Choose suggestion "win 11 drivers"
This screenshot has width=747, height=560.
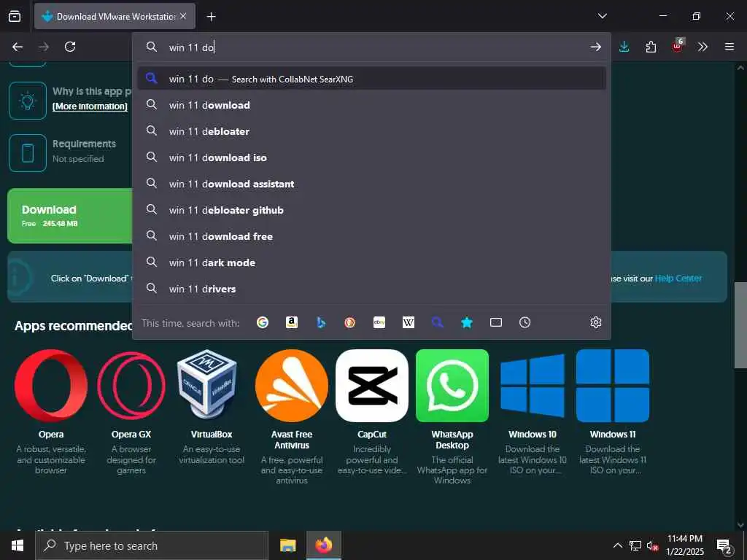point(371,289)
